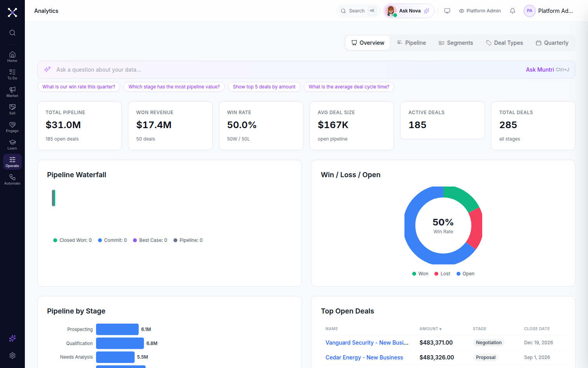This screenshot has width=588, height=368.
Task: Switch to the Deal Types tab
Action: 504,43
